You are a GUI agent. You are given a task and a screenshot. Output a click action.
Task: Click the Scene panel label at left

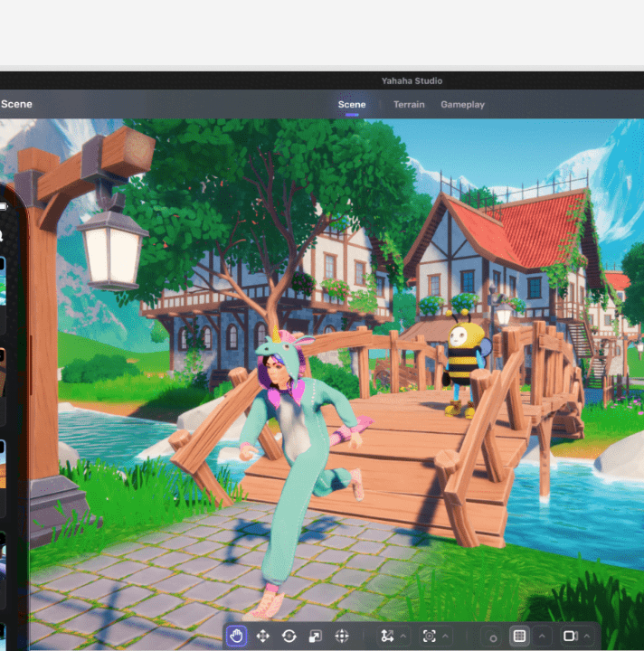click(x=16, y=104)
